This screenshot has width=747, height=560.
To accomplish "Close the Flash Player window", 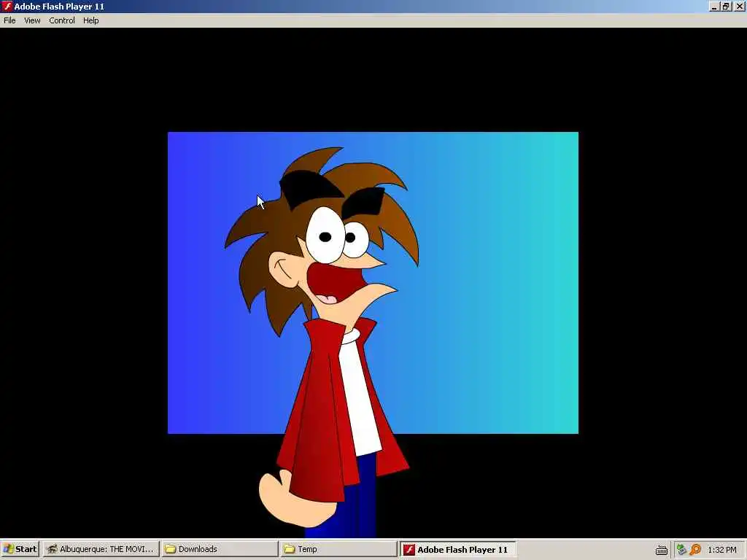I will click(740, 6).
